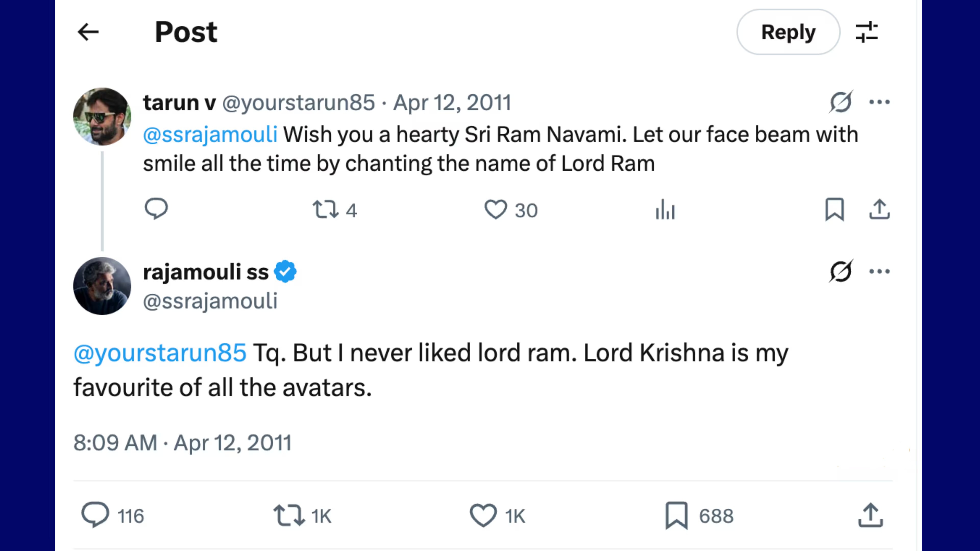Repost tarun v's post with 4 reposts
980x551 pixels.
326,209
